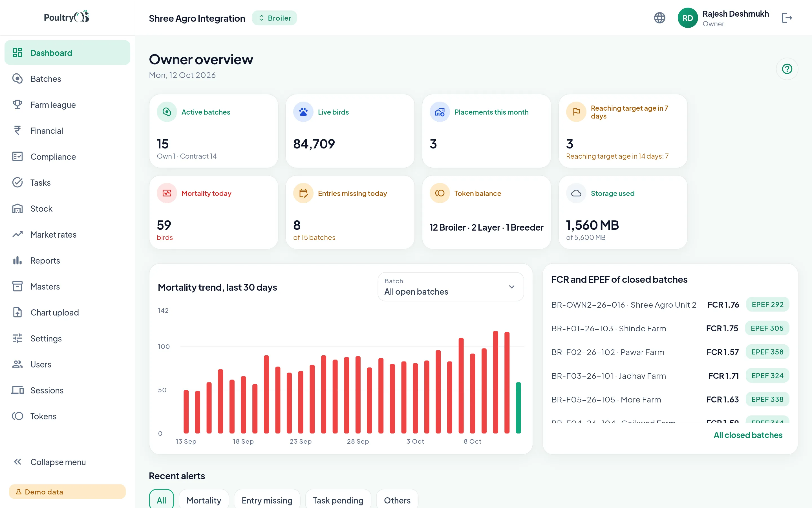Click the Mortality today card icon

tap(167, 193)
